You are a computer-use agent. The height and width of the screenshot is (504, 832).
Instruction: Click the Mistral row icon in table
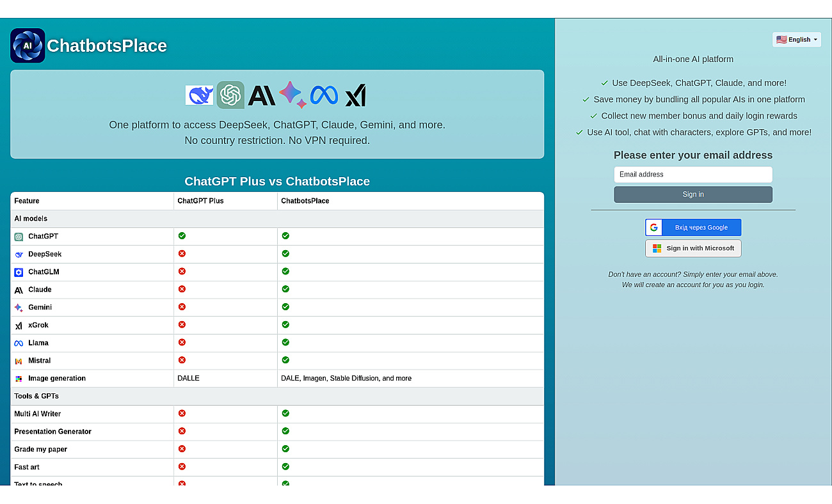pos(19,361)
